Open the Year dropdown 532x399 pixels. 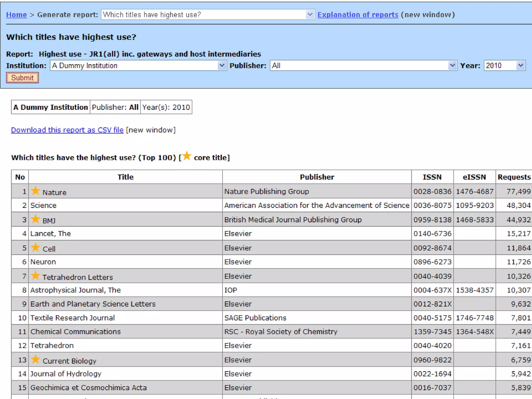[x=521, y=65]
